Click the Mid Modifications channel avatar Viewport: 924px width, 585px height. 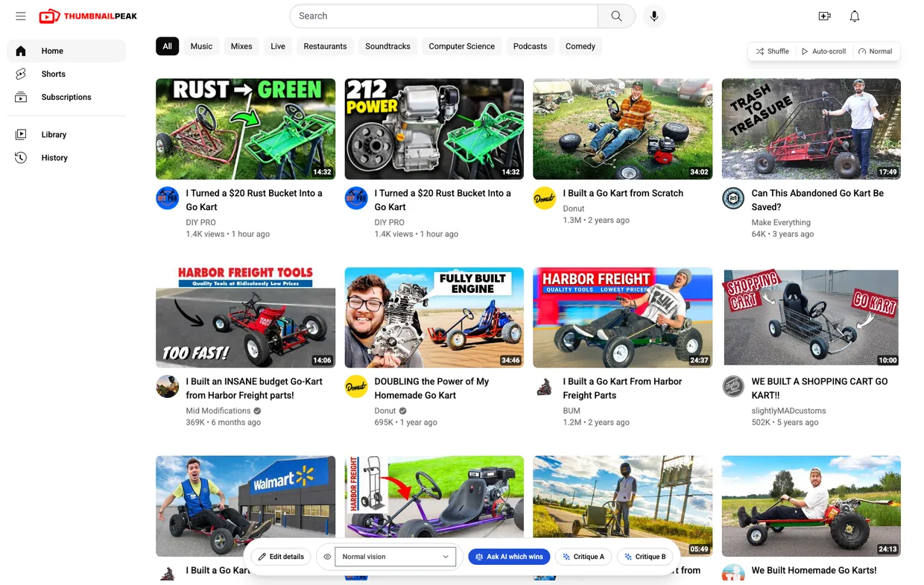(x=168, y=387)
